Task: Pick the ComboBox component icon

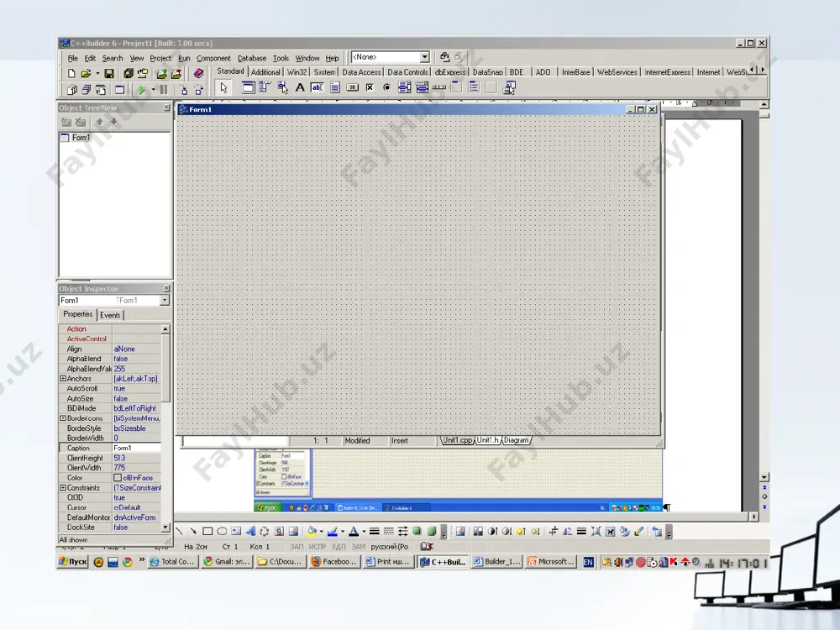Action: click(x=422, y=88)
